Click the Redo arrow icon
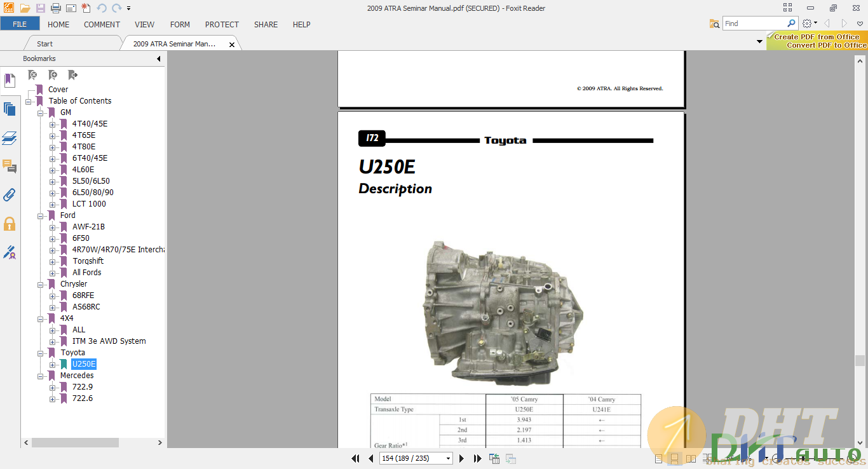 [x=116, y=8]
